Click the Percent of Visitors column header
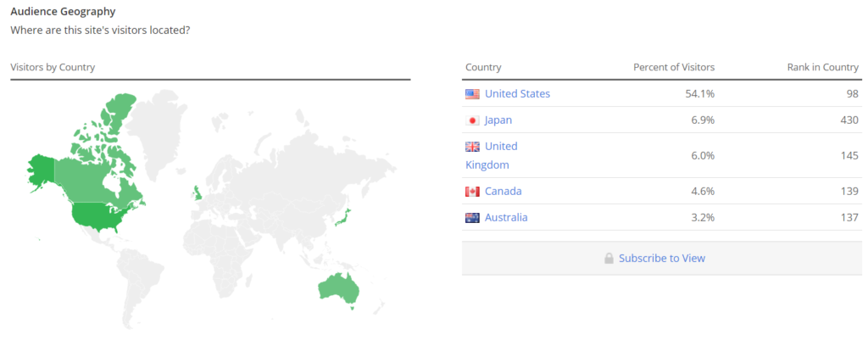 [x=674, y=67]
